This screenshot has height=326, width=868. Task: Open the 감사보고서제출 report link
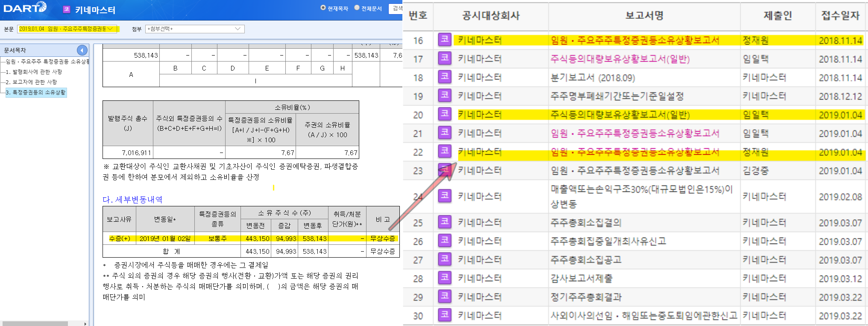click(x=581, y=278)
